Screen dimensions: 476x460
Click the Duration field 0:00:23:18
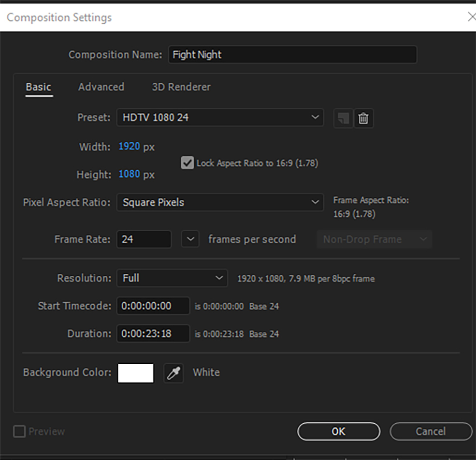click(153, 333)
